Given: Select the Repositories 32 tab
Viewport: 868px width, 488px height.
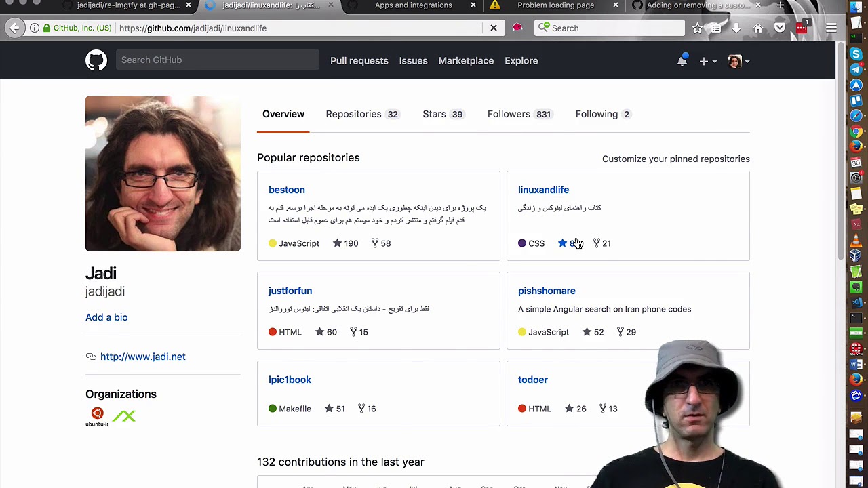Looking at the screenshot, I should (x=362, y=114).
